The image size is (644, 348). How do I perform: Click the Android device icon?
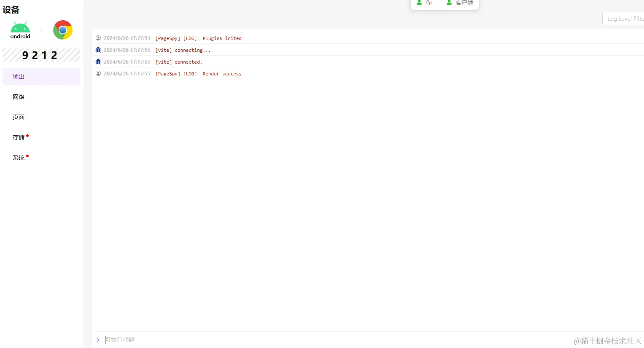(x=20, y=30)
